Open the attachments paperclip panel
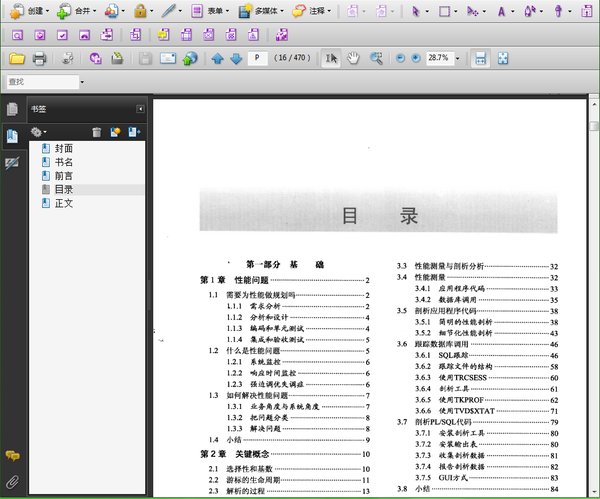 point(12,482)
